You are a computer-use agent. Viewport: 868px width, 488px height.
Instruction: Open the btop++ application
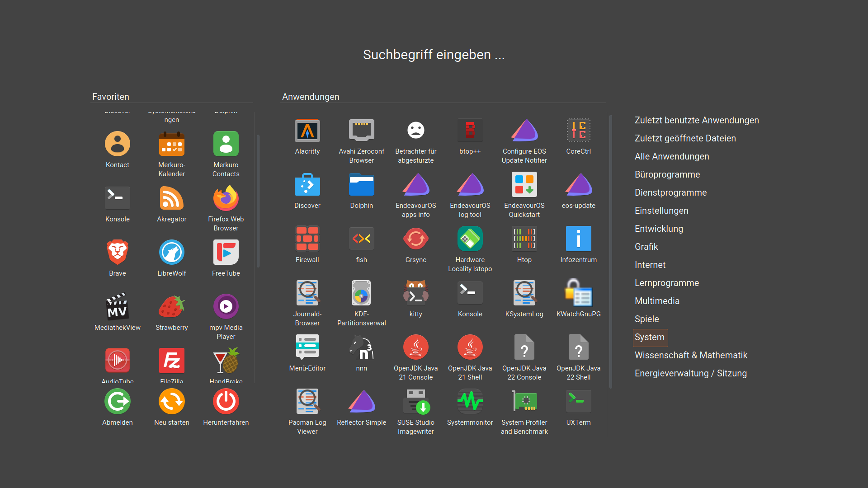coord(470,131)
